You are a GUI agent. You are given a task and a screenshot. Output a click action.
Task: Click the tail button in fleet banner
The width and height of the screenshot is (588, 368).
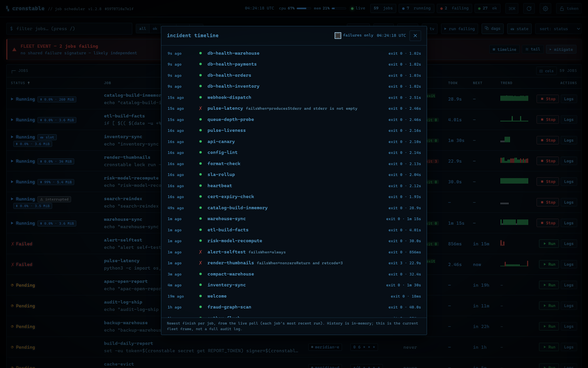pos(533,49)
